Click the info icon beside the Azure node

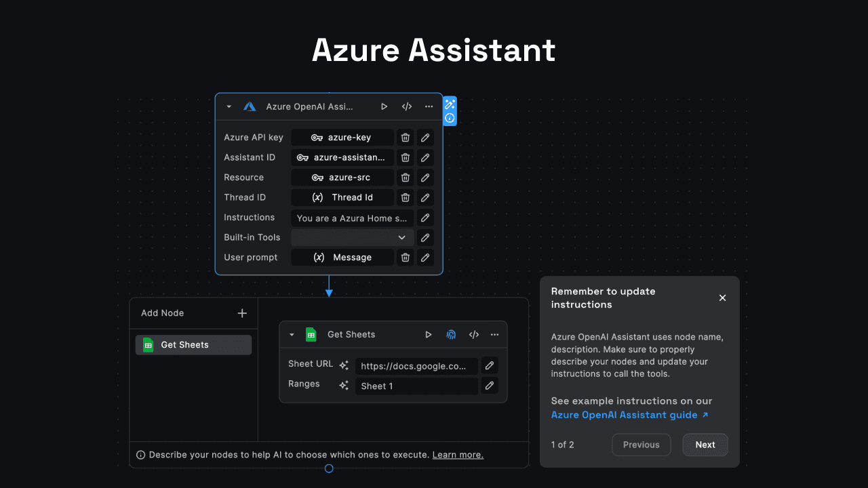450,119
